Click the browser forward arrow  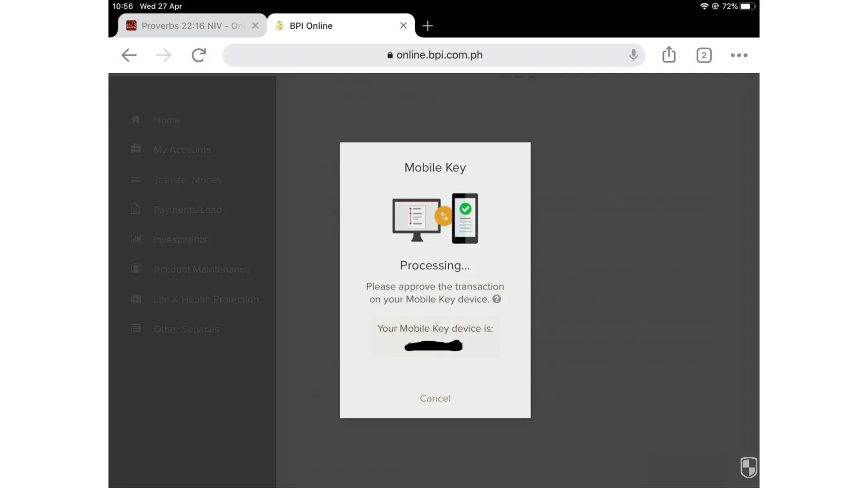(164, 55)
